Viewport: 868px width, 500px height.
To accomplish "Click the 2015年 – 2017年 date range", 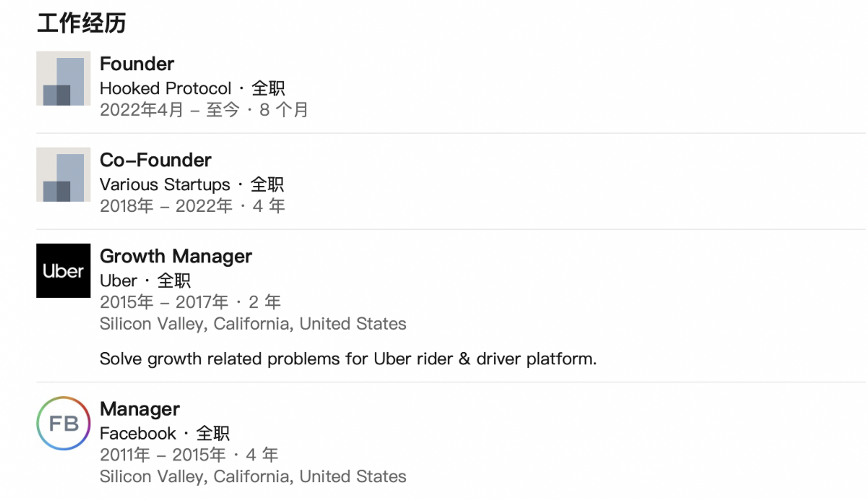I will point(163,303).
